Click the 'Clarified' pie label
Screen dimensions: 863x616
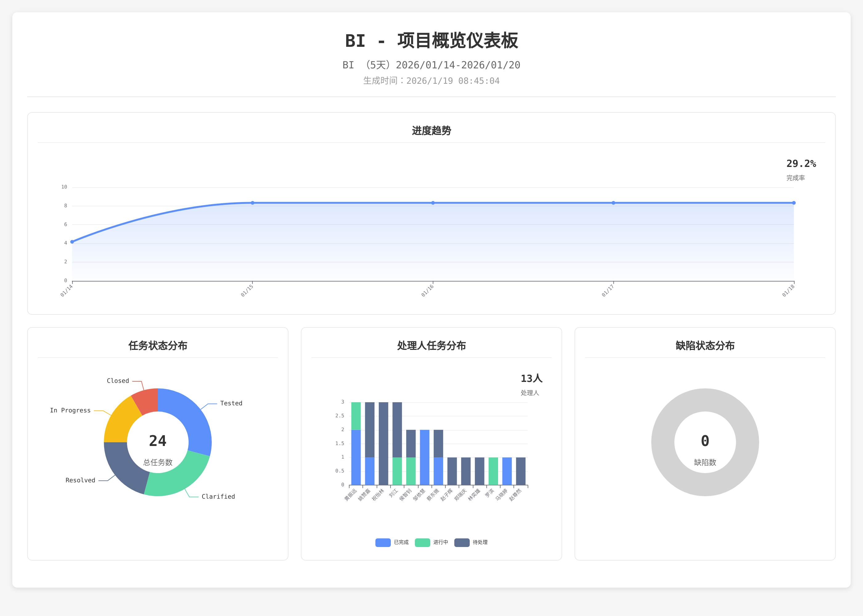(218, 496)
